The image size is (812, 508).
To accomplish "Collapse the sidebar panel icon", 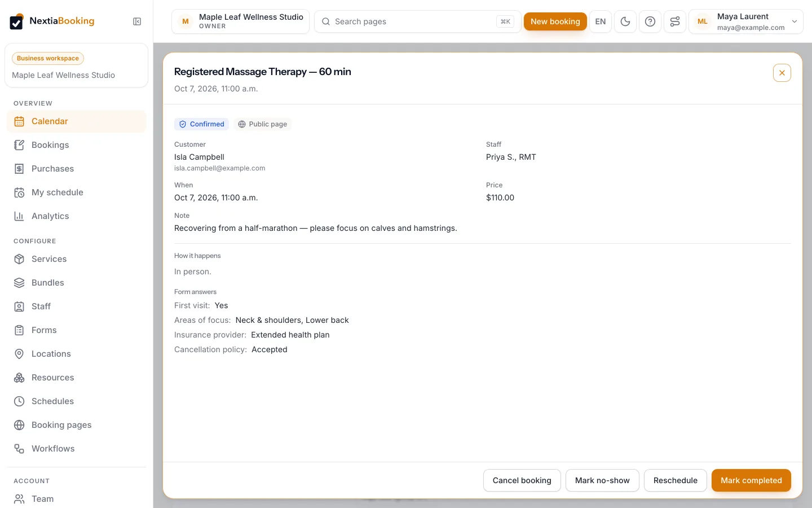I will (x=137, y=21).
